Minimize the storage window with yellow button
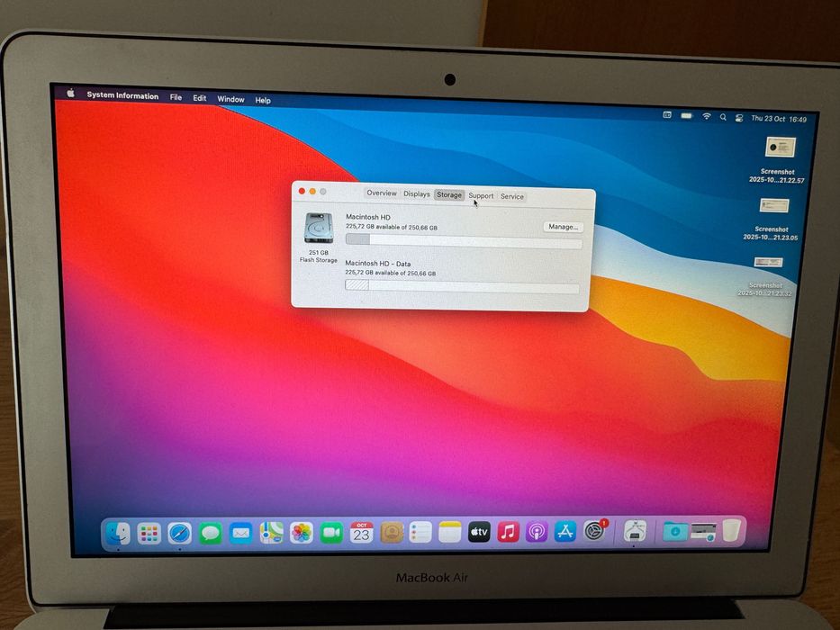The width and height of the screenshot is (840, 630). point(312,191)
